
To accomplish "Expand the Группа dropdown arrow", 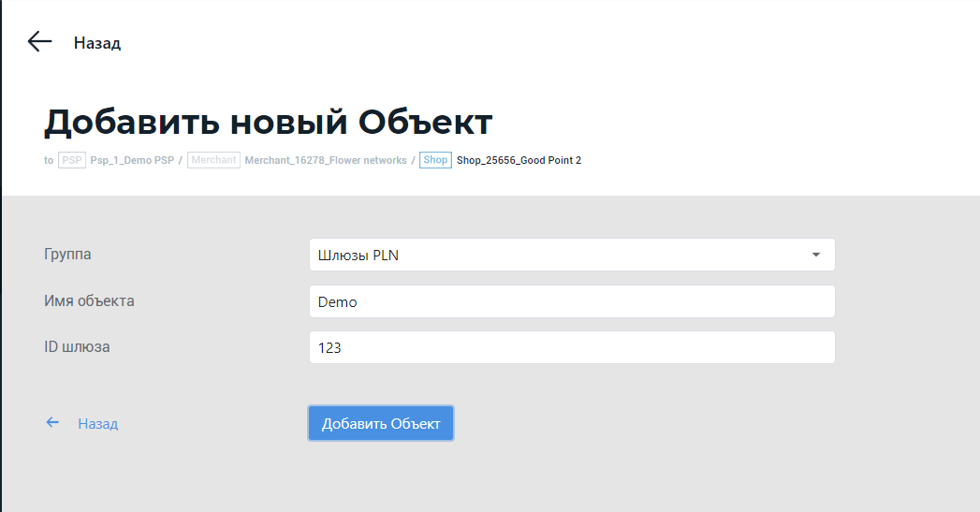I will (x=815, y=255).
